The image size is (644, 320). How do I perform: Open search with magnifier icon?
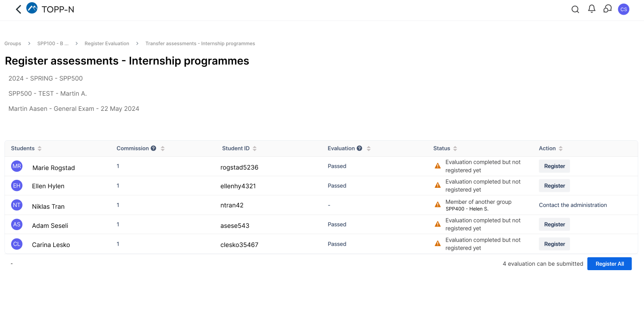(x=575, y=9)
